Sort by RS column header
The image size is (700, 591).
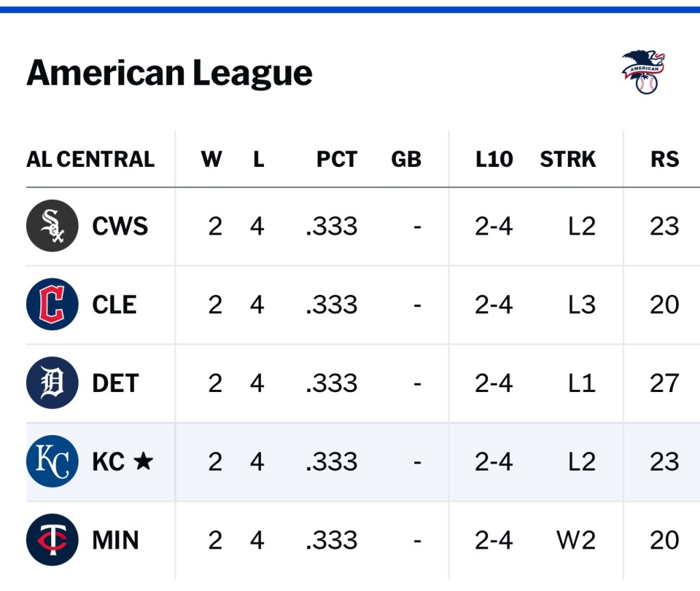[664, 159]
